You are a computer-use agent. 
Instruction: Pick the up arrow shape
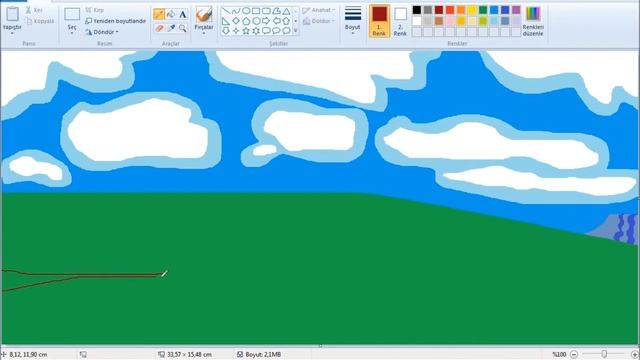click(x=286, y=21)
